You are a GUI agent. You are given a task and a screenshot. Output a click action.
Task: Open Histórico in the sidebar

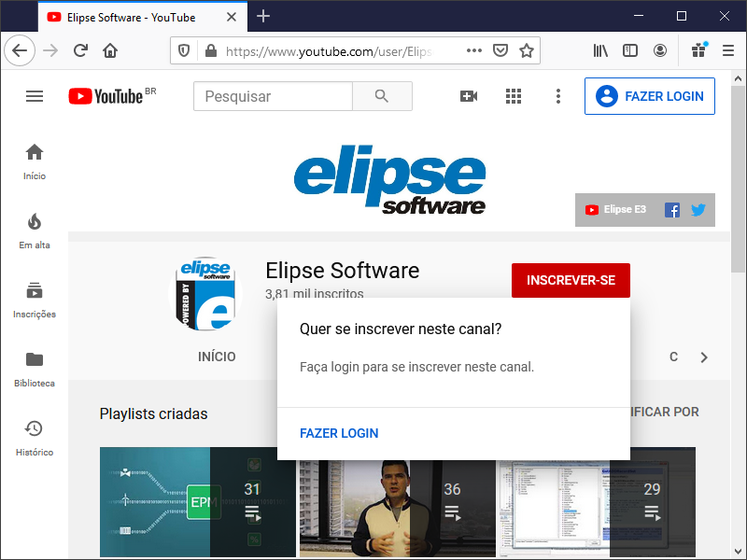pyautogui.click(x=35, y=438)
